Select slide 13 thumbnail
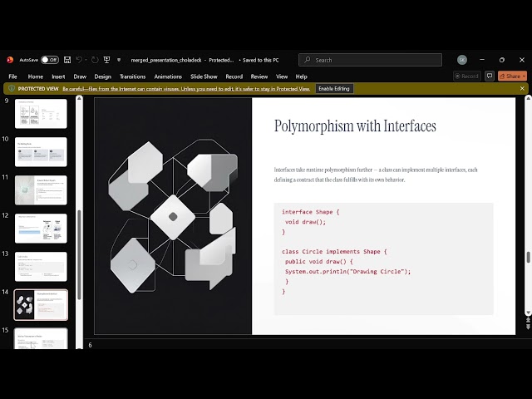This screenshot has height=399, width=532. (x=41, y=266)
